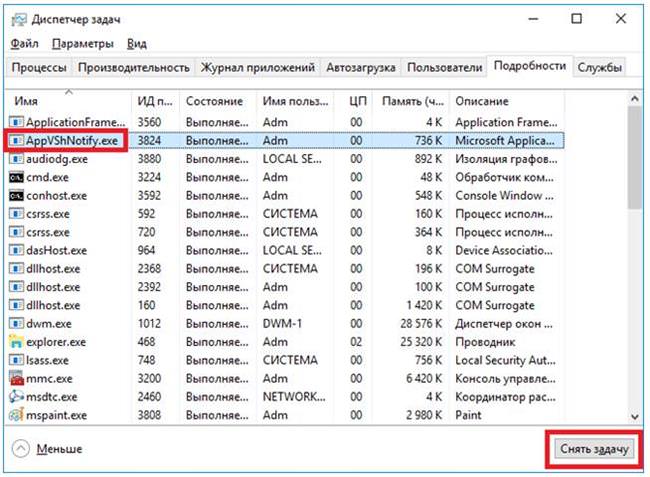650x477 pixels.
Task: Switch to the Службы tab
Action: [599, 67]
